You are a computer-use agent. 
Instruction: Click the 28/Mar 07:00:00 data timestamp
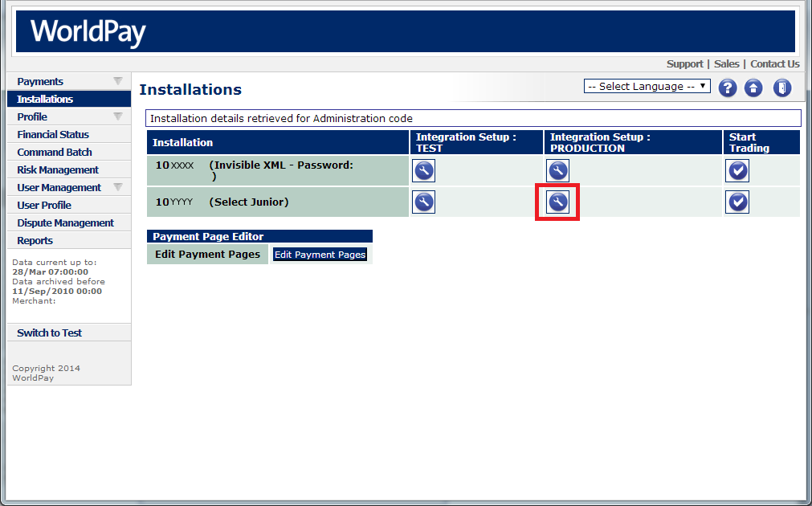pos(51,272)
